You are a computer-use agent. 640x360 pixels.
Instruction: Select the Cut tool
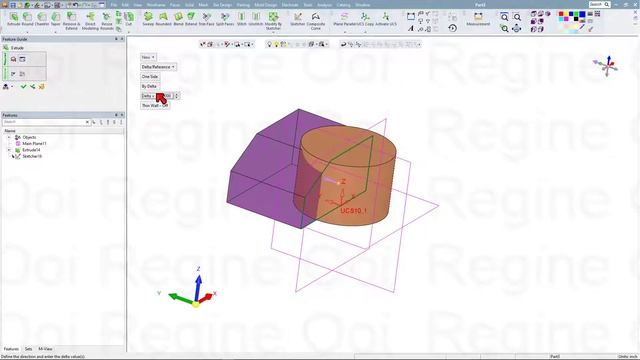point(129,19)
